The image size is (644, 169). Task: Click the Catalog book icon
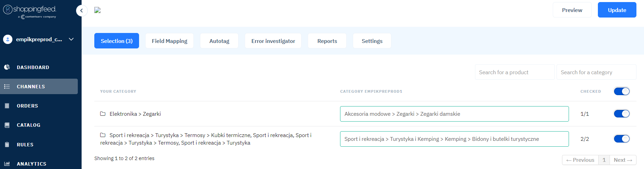click(x=7, y=125)
